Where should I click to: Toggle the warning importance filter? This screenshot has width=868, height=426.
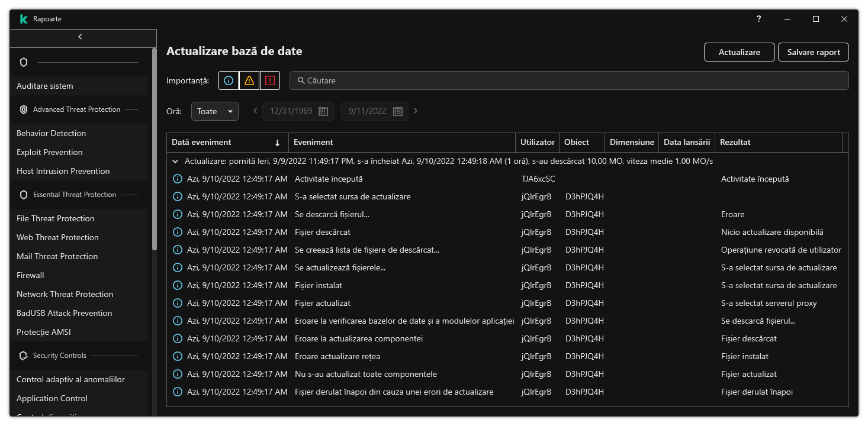(x=249, y=80)
